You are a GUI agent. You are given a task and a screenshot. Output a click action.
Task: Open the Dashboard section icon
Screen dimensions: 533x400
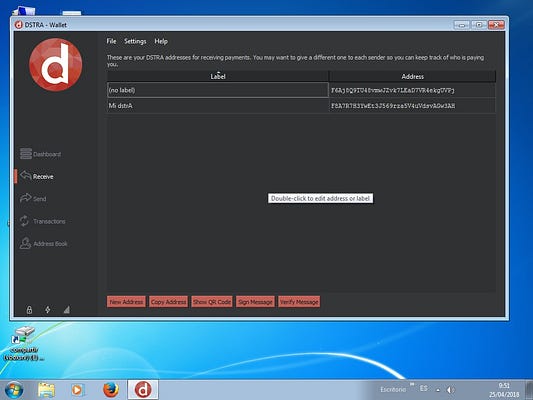26,154
